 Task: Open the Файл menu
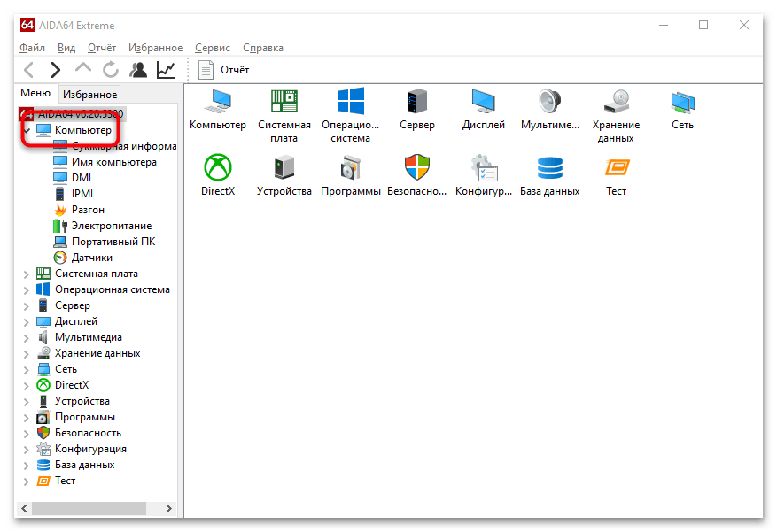pyautogui.click(x=32, y=48)
